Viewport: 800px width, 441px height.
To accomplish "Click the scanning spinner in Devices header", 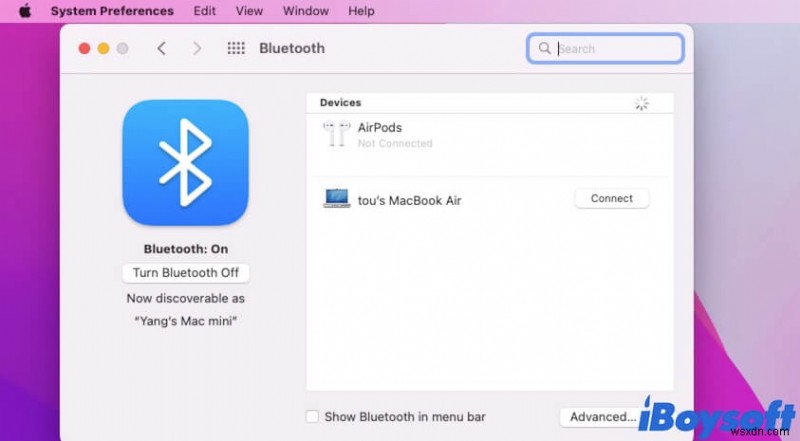I will 641,103.
